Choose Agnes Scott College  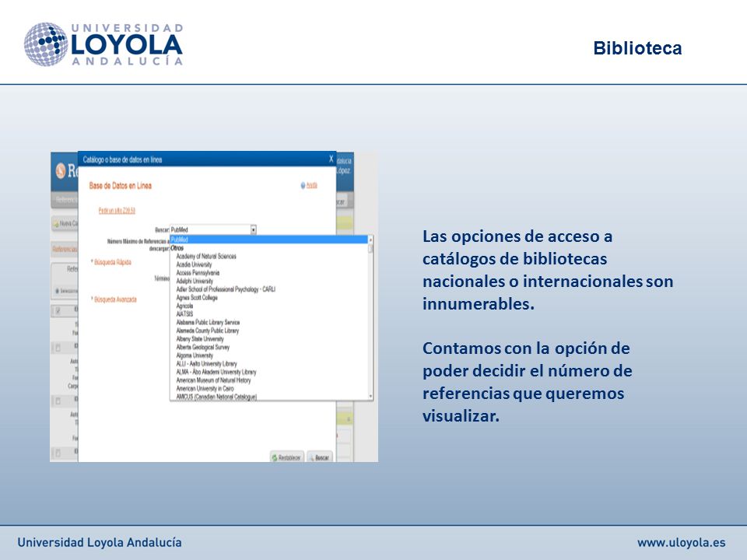[197, 298]
